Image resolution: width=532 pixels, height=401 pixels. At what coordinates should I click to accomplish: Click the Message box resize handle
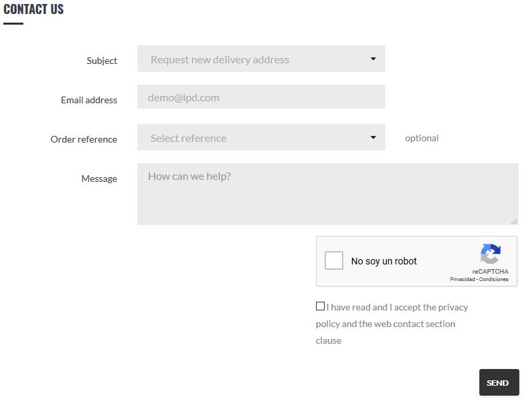coord(514,220)
